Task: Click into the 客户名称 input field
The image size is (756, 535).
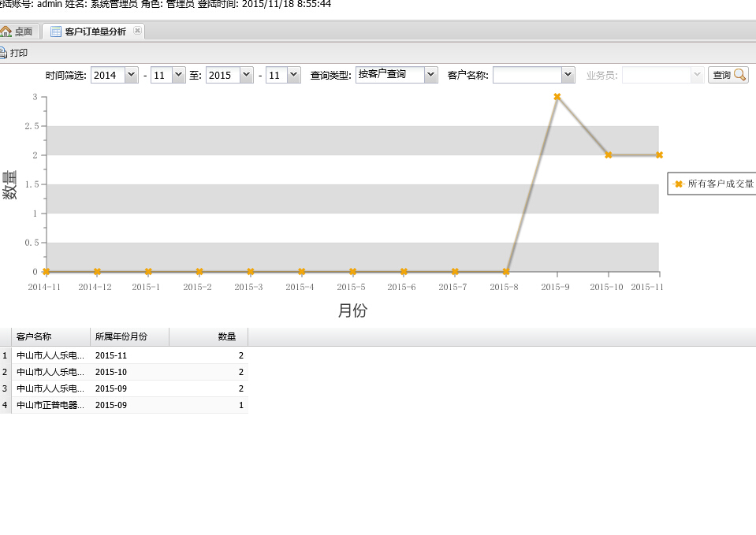Action: (527, 75)
